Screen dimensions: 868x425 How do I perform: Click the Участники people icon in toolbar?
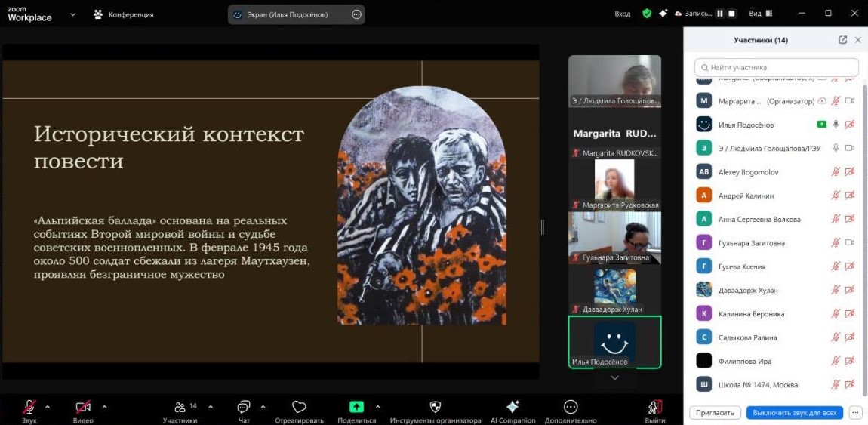(180, 408)
